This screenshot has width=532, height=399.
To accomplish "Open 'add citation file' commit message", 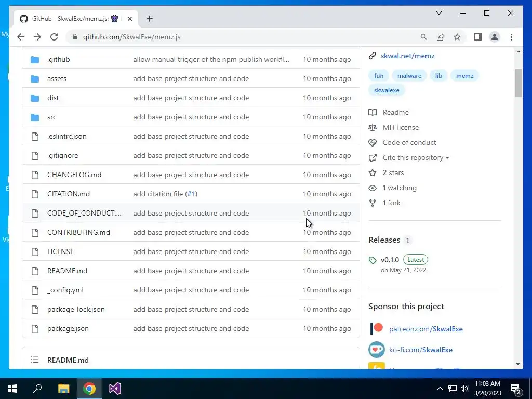I will point(158,194).
